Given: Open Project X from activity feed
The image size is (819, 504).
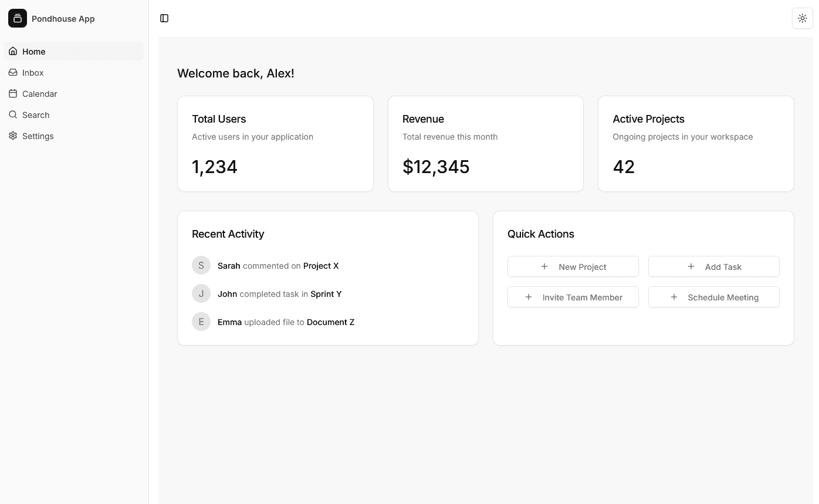Looking at the screenshot, I should pos(320,266).
